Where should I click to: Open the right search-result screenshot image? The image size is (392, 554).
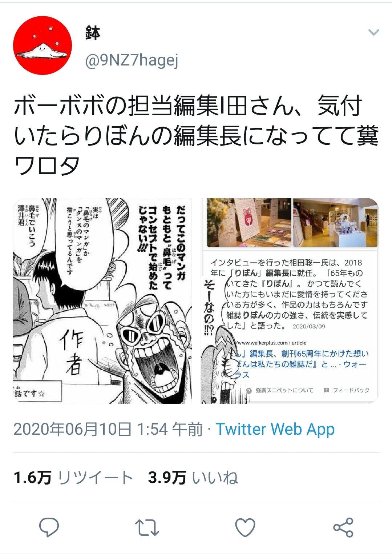point(290,301)
